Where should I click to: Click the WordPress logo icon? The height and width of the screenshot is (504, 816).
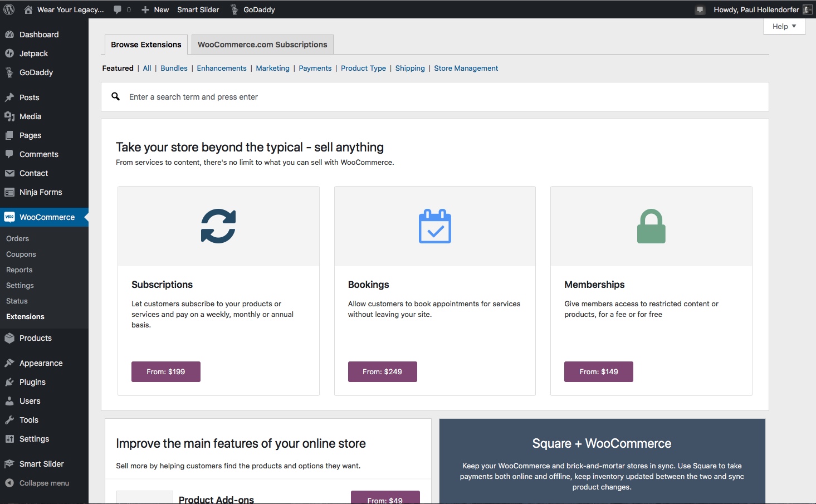[9, 9]
